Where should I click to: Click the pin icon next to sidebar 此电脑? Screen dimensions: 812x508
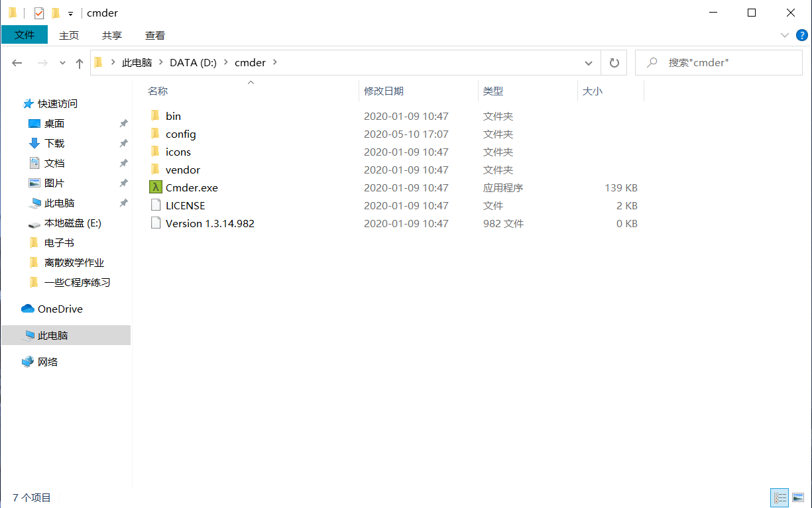(x=123, y=203)
